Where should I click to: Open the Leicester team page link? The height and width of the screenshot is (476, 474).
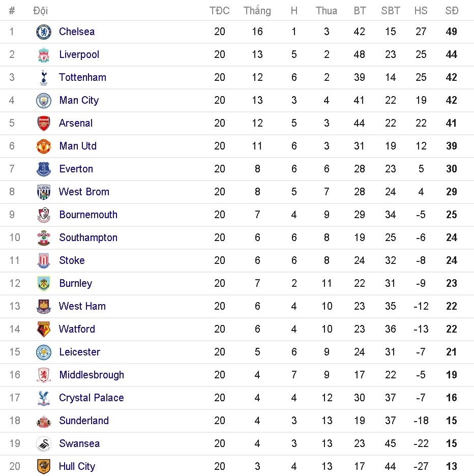pos(80,352)
